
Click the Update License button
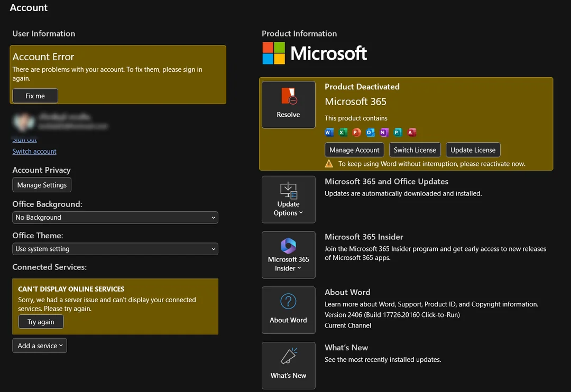pyautogui.click(x=473, y=150)
